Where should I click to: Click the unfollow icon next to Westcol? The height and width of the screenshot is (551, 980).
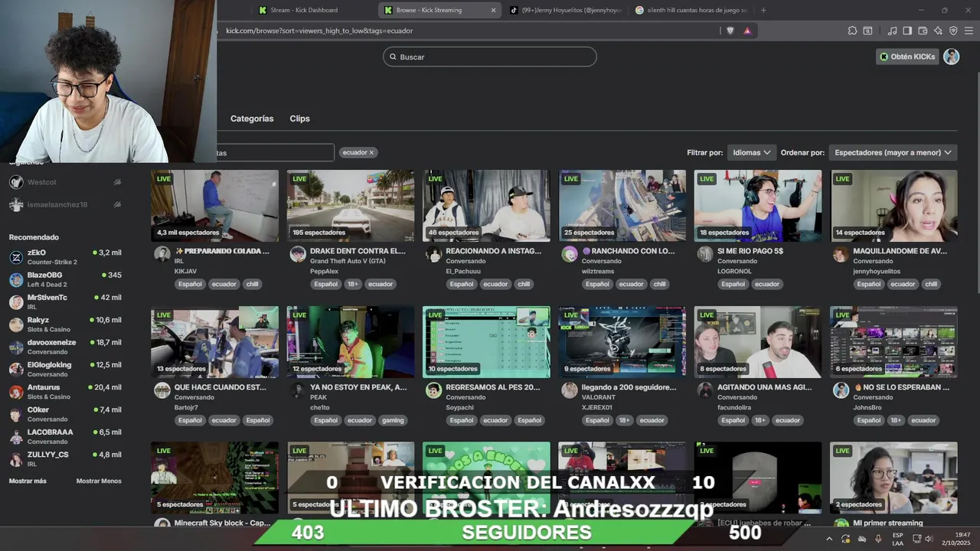[117, 182]
